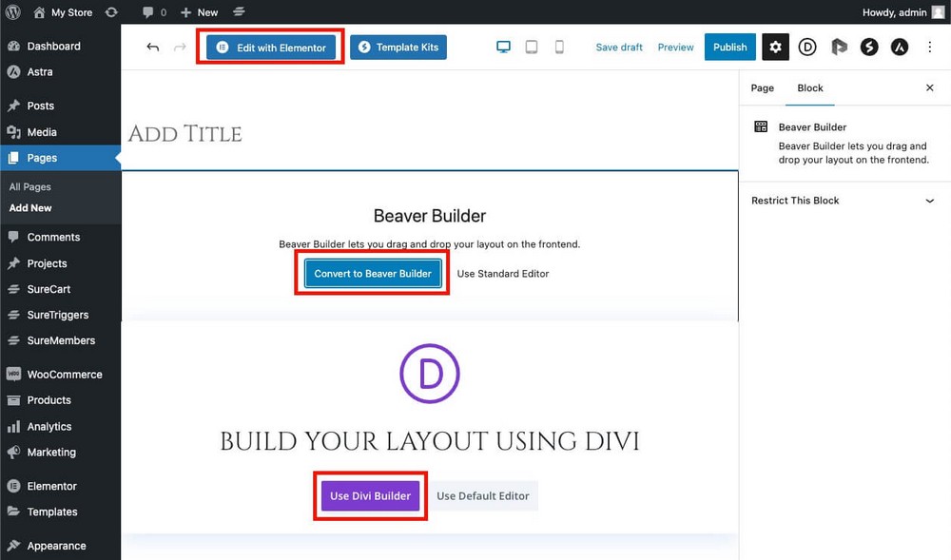Open Comments in the sidebar

click(61, 237)
